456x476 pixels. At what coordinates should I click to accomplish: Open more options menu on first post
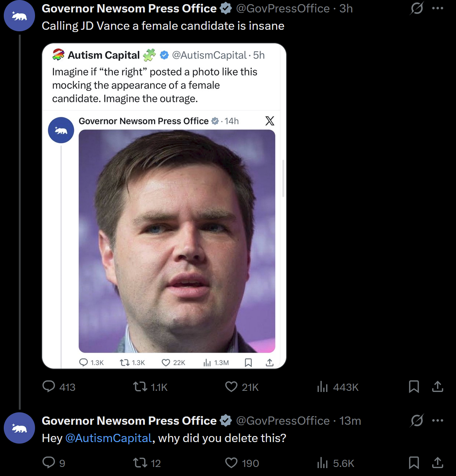point(438,8)
